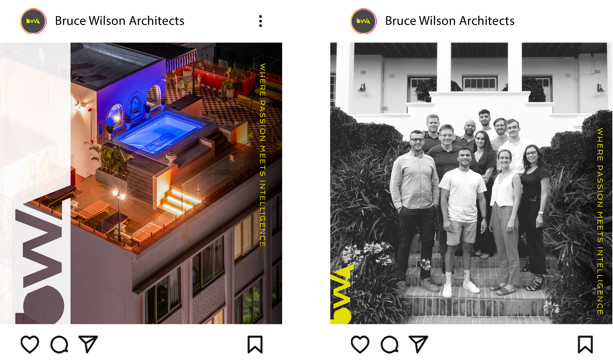The height and width of the screenshot is (364, 613).
Task: Click the yellow slogan text on pool image
Action: (x=263, y=155)
